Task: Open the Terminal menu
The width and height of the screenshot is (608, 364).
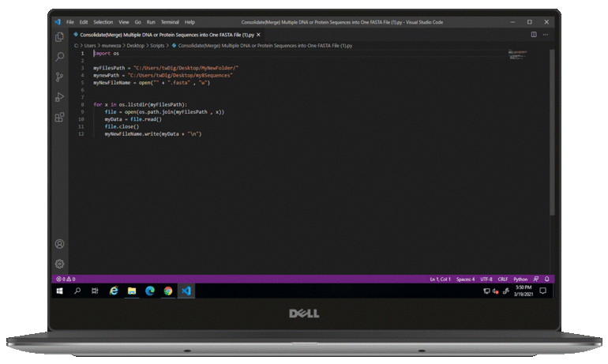Action: click(170, 22)
